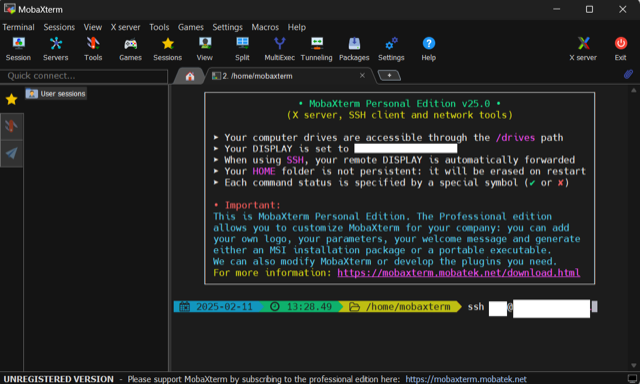Click the paperclip attach icon
640x384 pixels.
(x=628, y=74)
